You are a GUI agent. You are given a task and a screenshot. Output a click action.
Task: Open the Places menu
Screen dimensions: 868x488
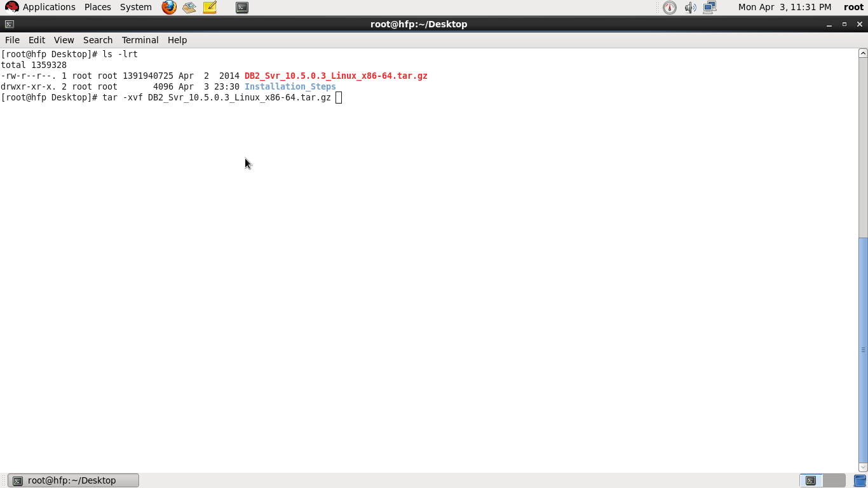pyautogui.click(x=97, y=7)
